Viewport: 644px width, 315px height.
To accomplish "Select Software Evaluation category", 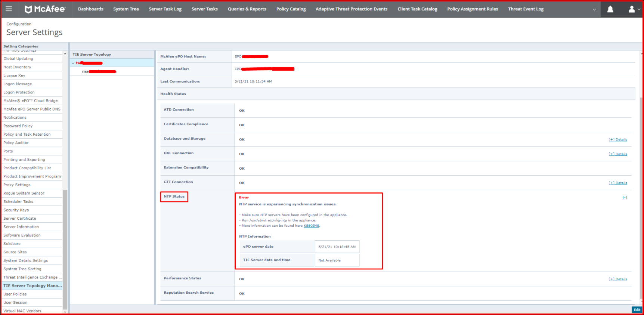I will coord(32,235).
